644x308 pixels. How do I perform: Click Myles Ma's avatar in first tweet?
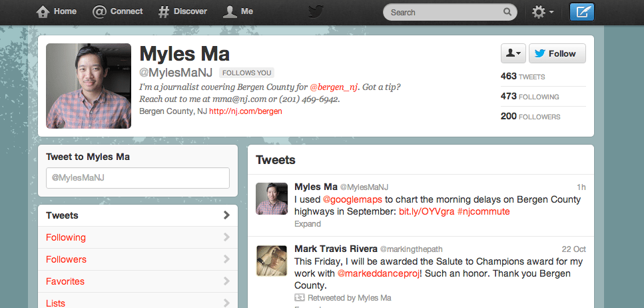click(272, 199)
